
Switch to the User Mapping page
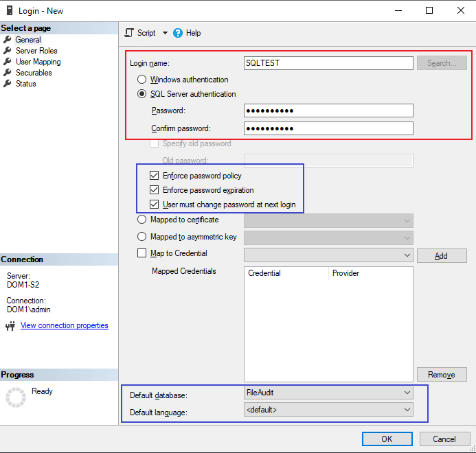tap(38, 62)
